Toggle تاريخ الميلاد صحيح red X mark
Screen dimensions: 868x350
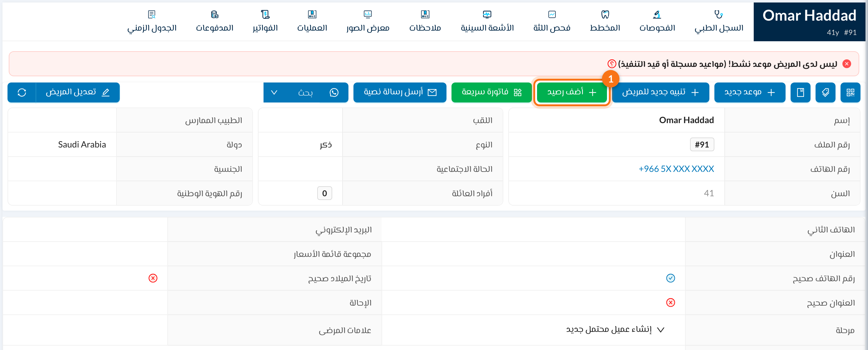(x=153, y=278)
